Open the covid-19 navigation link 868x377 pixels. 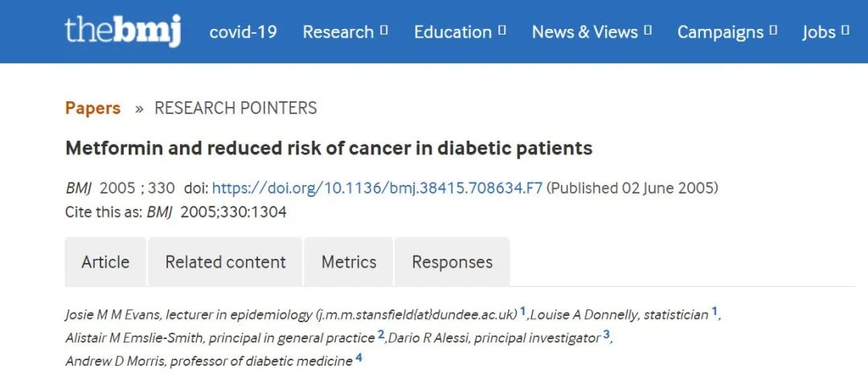243,31
